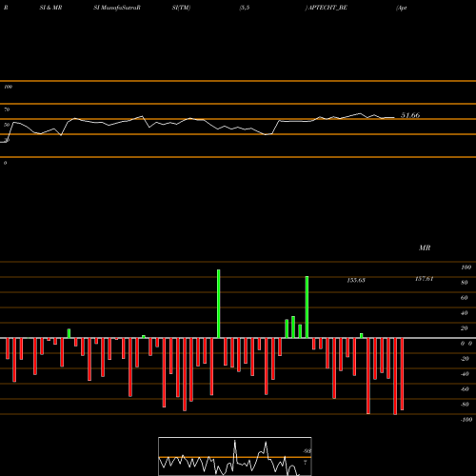Click the MR axis label 80
476x476 pixels.
click(x=465, y=283)
